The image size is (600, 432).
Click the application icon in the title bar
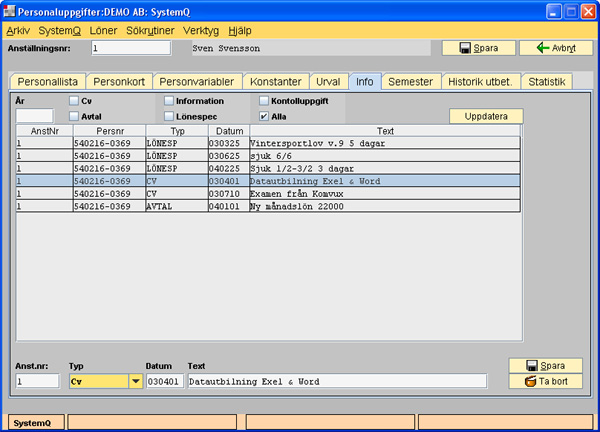[x=10, y=11]
